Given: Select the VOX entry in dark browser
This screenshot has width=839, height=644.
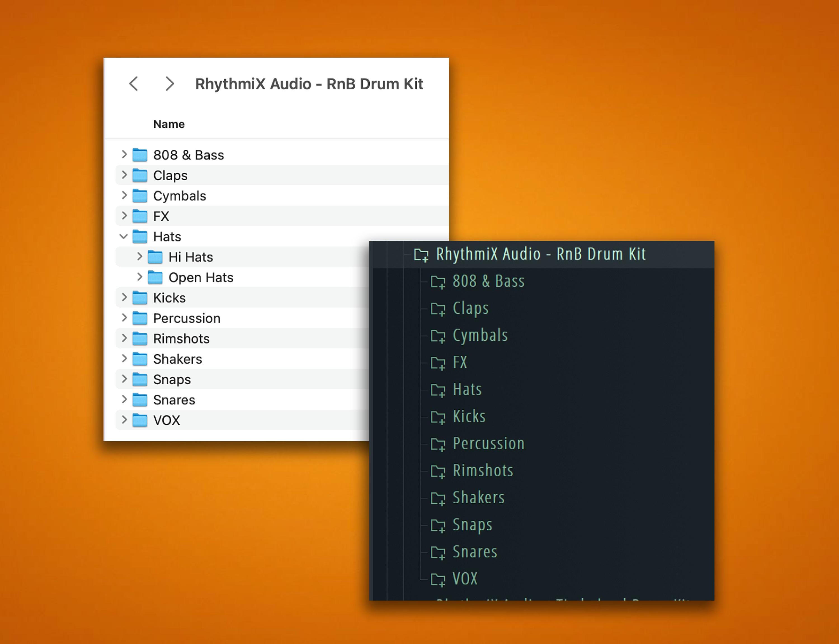Looking at the screenshot, I should [465, 579].
